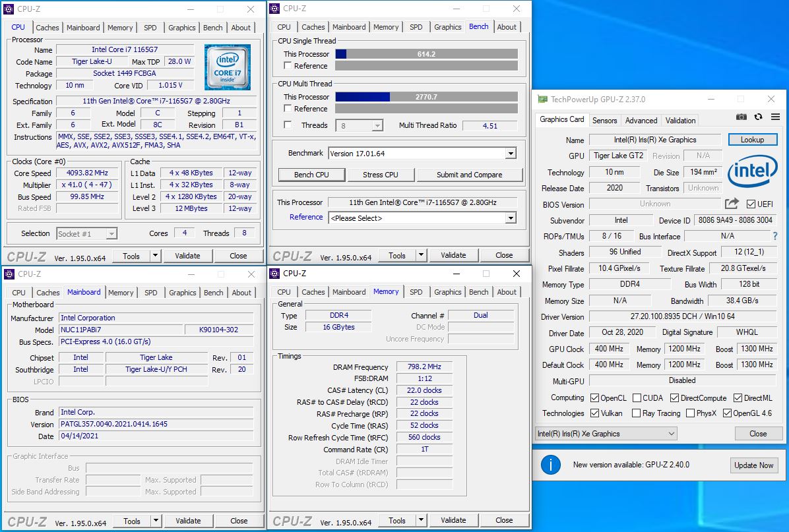The height and width of the screenshot is (532, 789).
Task: Click Validate in CPU tab window
Action: point(187,256)
